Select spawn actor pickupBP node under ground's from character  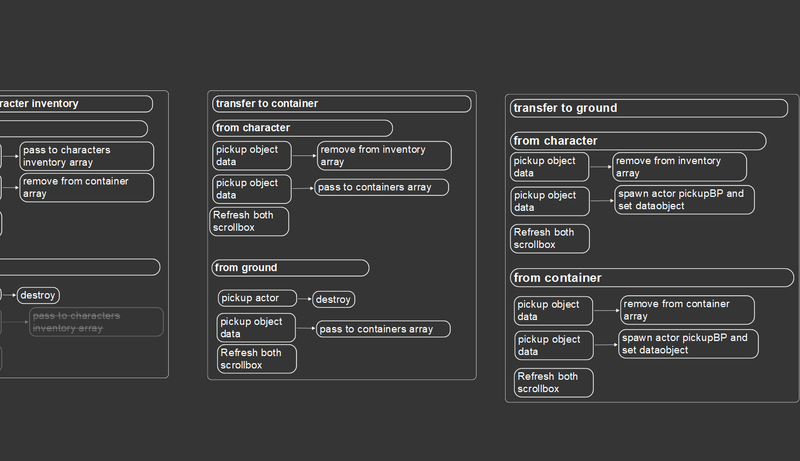[684, 200]
